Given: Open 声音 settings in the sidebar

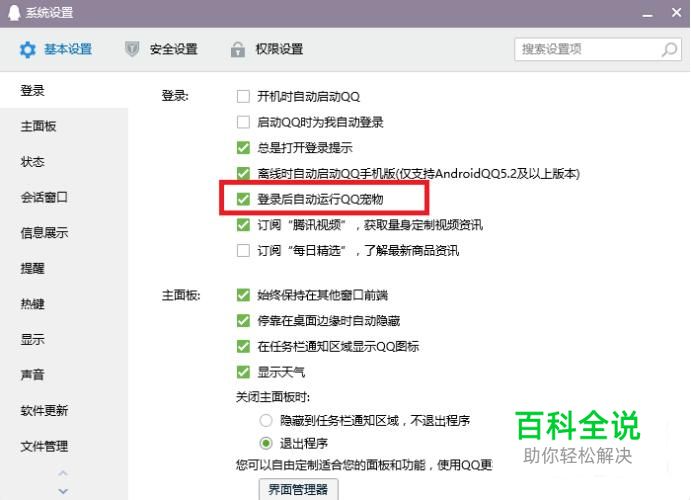Looking at the screenshot, I should tap(64, 375).
